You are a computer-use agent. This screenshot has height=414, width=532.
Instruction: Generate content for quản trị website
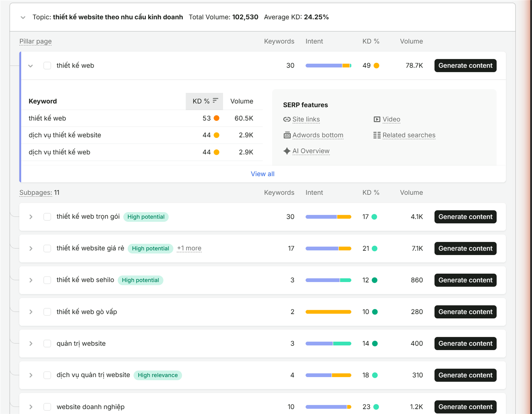coord(465,343)
